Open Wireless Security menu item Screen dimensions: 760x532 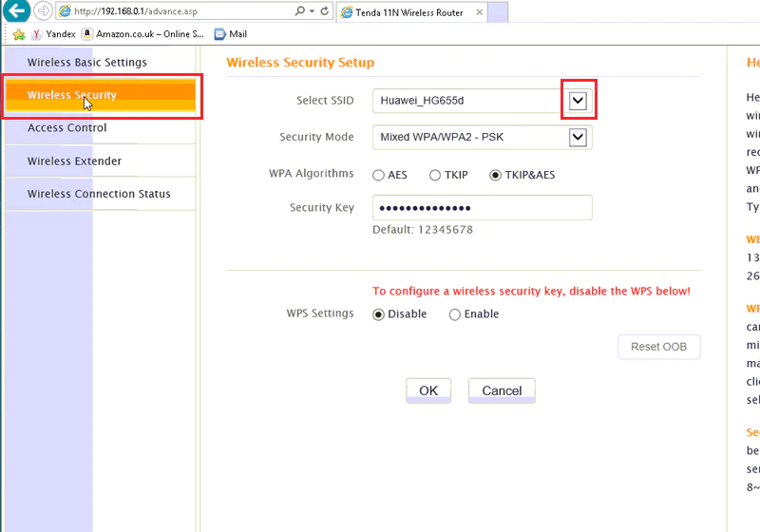(101, 95)
